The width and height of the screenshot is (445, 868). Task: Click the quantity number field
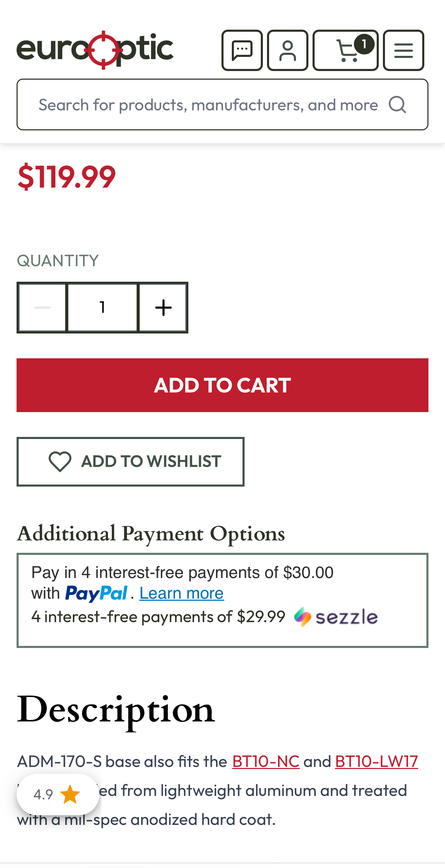coord(102,307)
